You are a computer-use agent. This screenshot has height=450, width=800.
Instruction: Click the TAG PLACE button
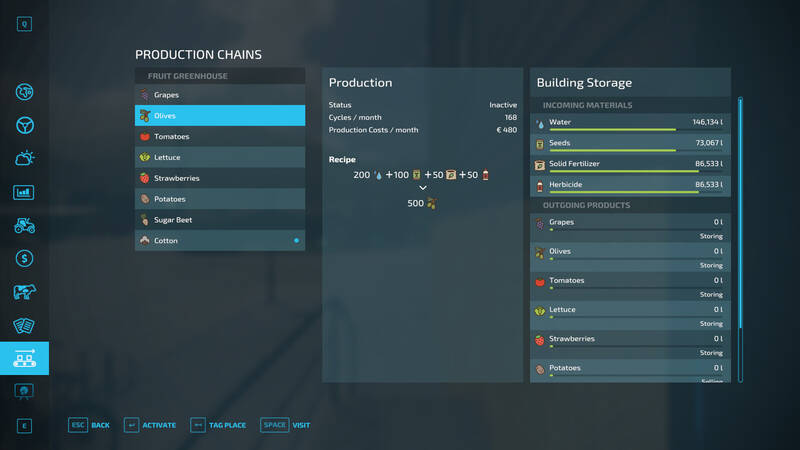click(x=218, y=425)
